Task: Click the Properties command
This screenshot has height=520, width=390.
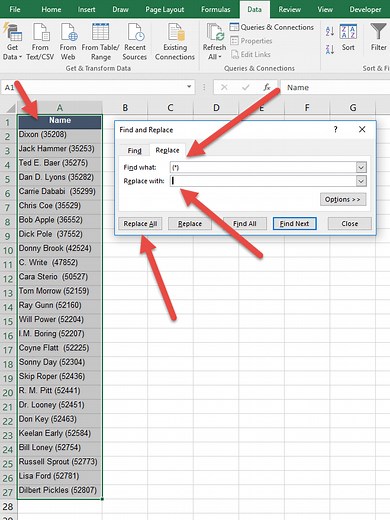Action: [251, 41]
